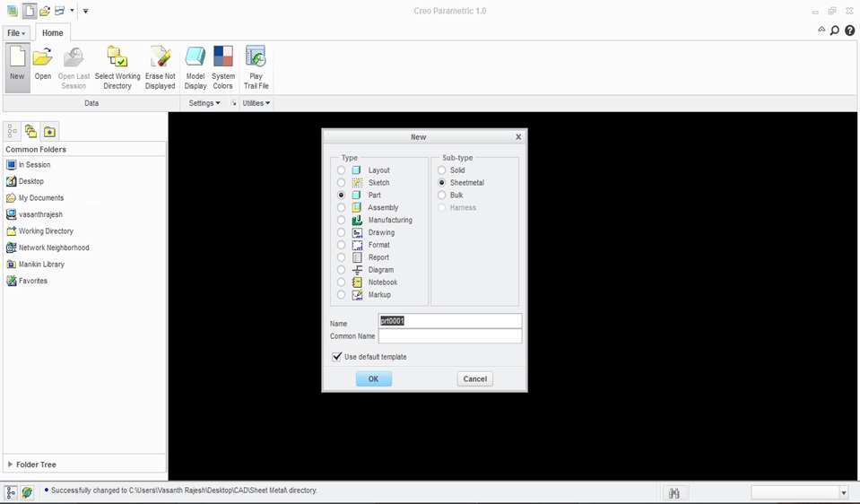This screenshot has width=860, height=504.
Task: Select Manufacturing type radio button
Action: pyautogui.click(x=341, y=220)
